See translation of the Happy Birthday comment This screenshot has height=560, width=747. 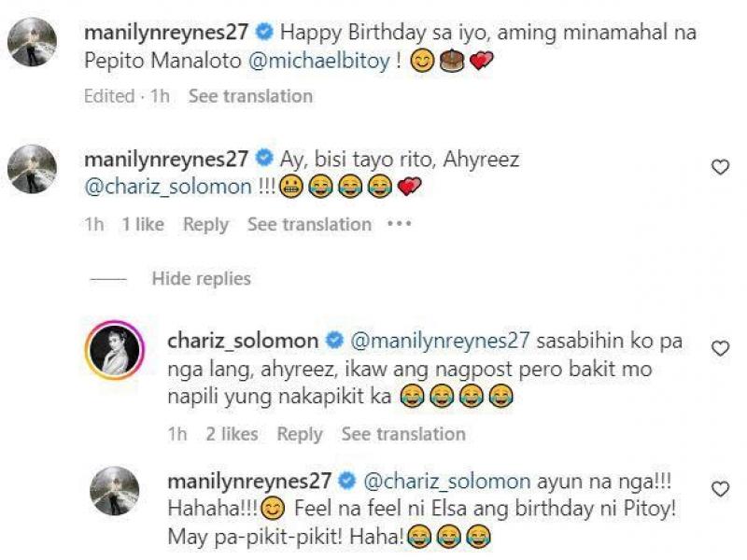(250, 96)
